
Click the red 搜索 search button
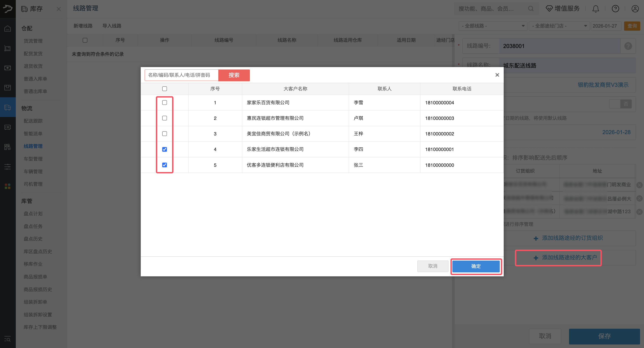coord(234,75)
